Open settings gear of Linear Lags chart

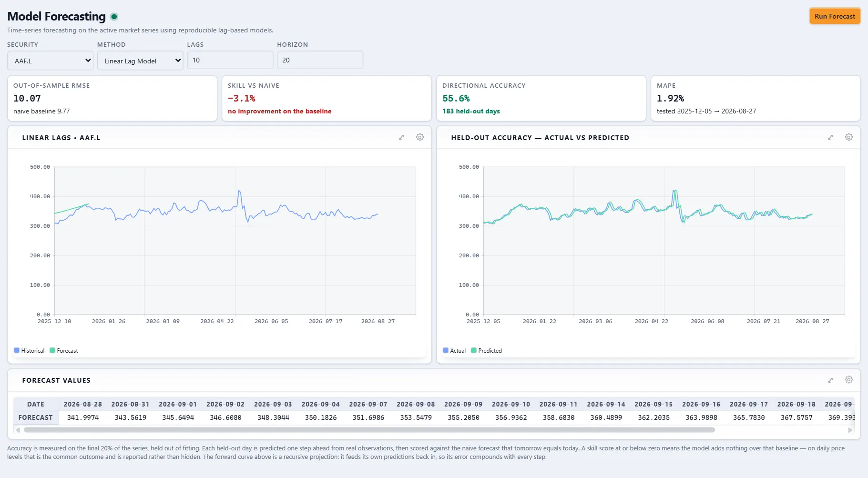(x=420, y=137)
